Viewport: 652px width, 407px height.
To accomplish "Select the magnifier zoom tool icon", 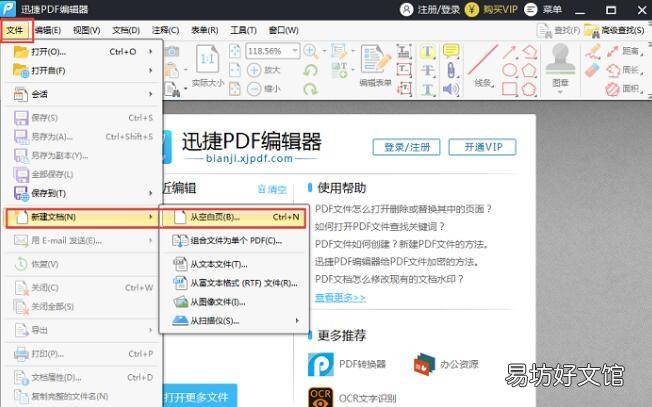I will pyautogui.click(x=310, y=51).
